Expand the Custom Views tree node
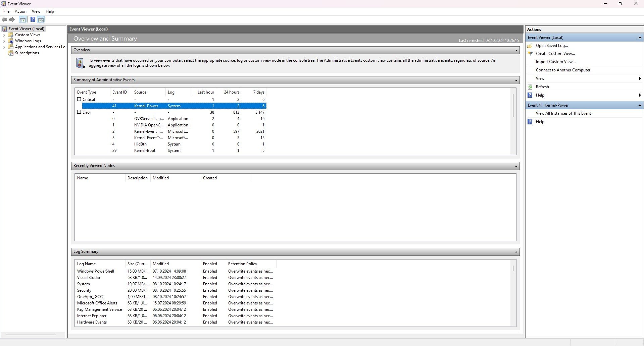The height and width of the screenshot is (346, 644). (4, 35)
